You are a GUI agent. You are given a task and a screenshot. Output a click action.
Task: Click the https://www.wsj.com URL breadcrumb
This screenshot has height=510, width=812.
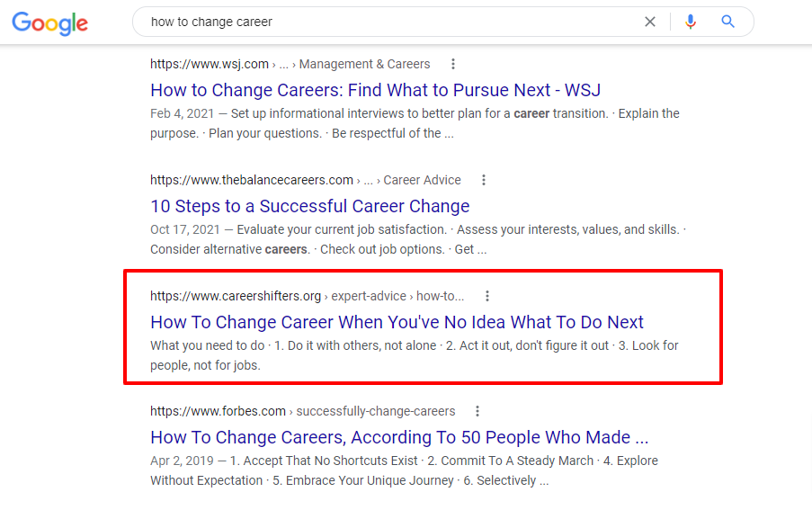click(x=210, y=64)
